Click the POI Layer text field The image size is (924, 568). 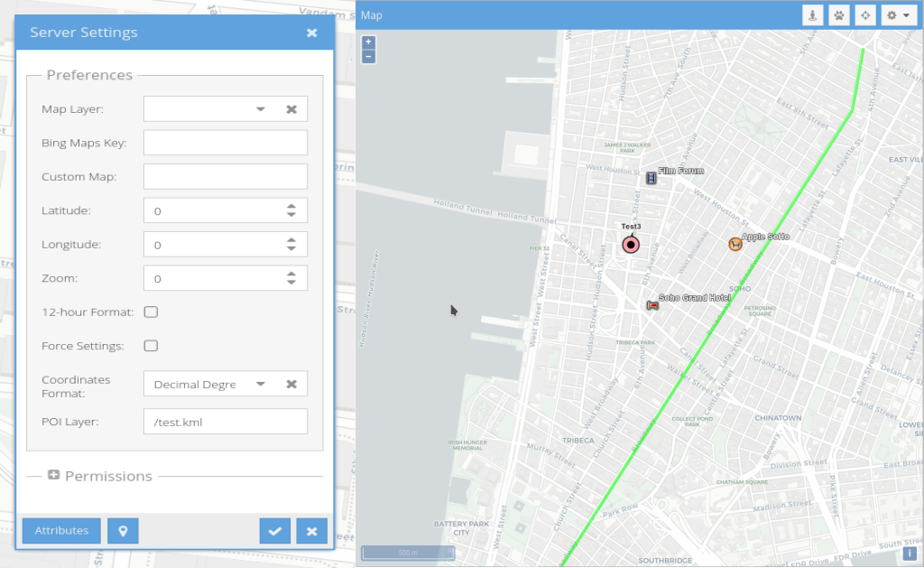click(226, 422)
